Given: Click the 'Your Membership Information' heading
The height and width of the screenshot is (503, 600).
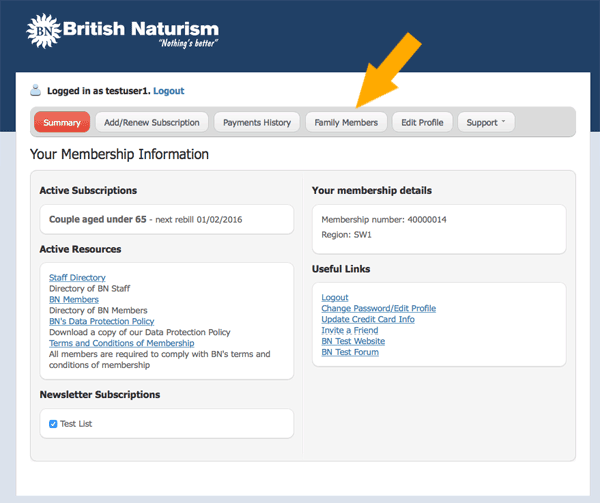Looking at the screenshot, I should click(119, 154).
